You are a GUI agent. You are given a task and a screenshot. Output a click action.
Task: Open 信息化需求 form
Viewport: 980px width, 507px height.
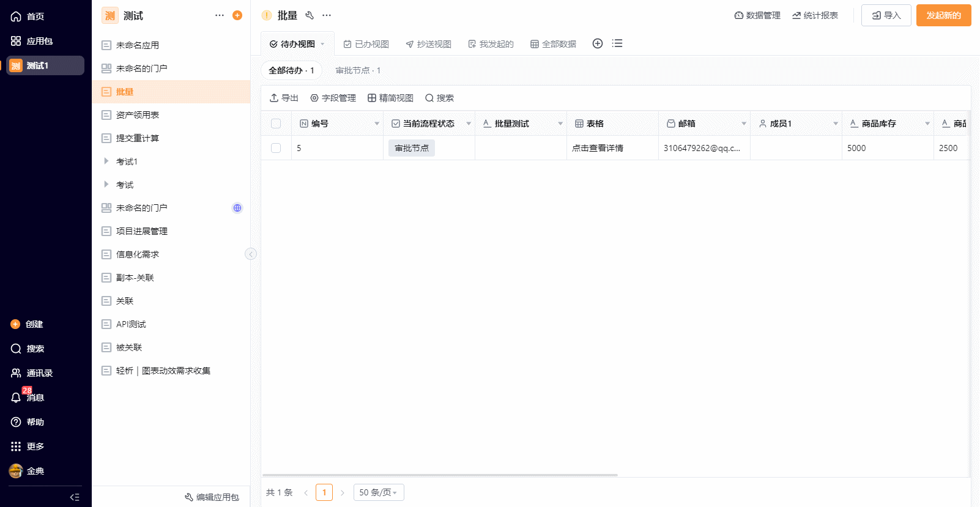[171, 254]
